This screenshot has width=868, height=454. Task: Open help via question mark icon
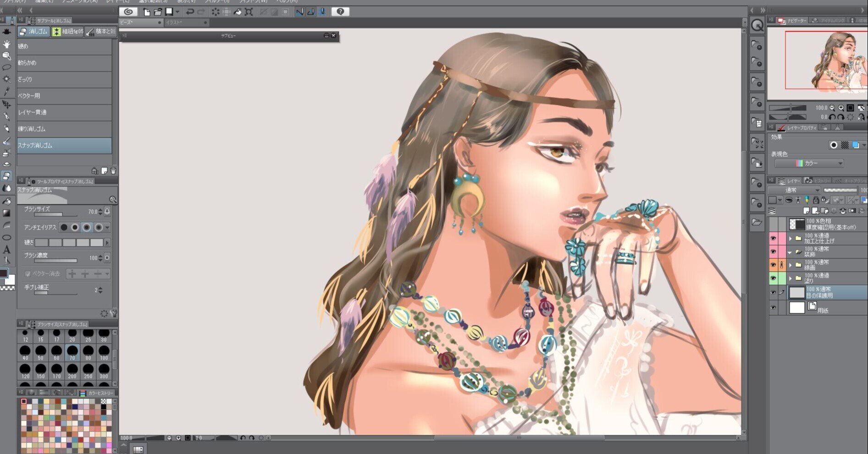click(340, 12)
